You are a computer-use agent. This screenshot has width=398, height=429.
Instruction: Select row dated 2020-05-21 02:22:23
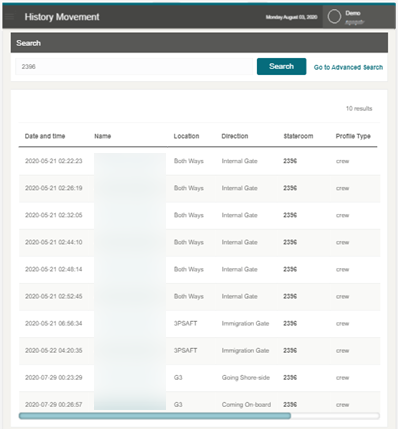click(x=199, y=161)
